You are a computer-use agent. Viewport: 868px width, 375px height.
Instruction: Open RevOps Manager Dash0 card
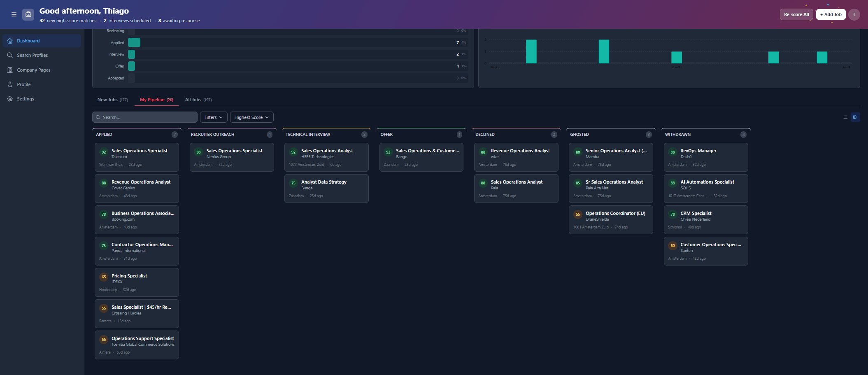[706, 157]
